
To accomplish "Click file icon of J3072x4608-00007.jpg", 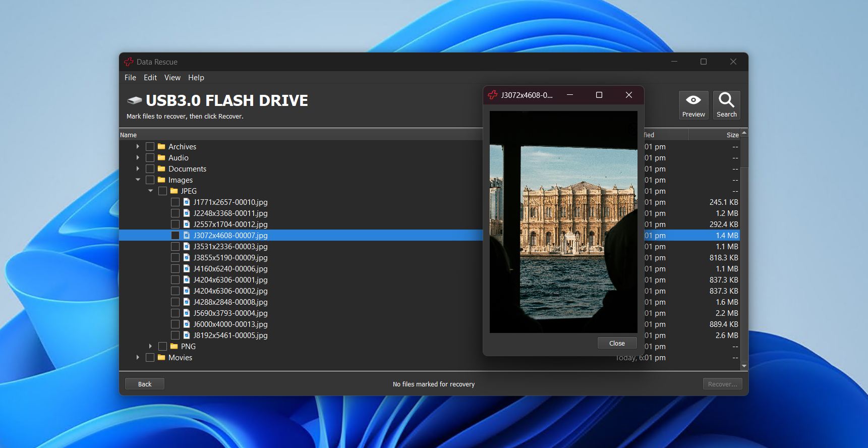I will (187, 235).
